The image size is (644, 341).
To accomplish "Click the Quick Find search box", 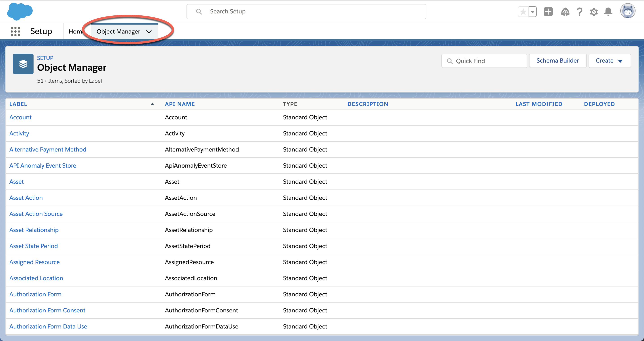I will pyautogui.click(x=484, y=61).
